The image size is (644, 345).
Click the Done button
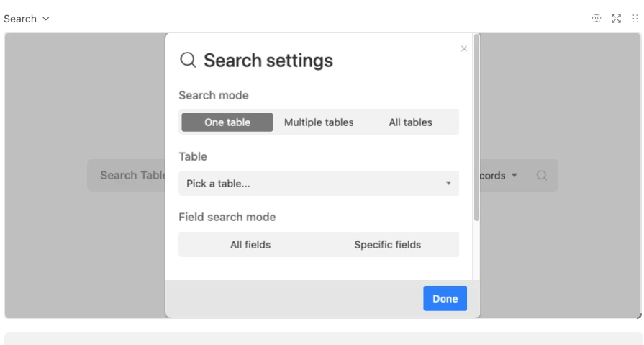pos(445,299)
